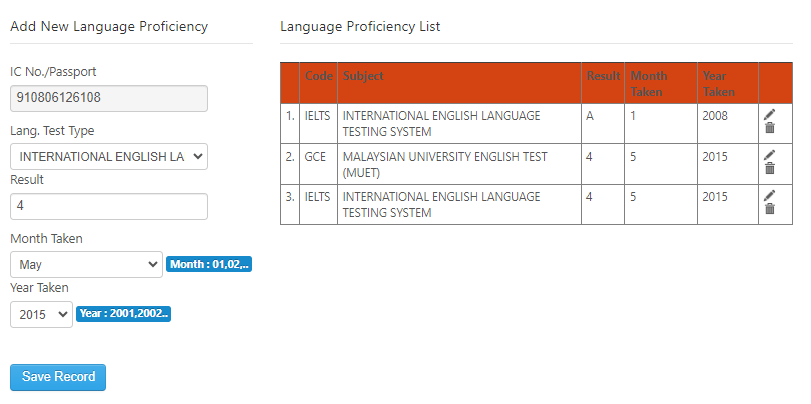
Task: Open the Year Taken dropdown
Action: [41, 314]
